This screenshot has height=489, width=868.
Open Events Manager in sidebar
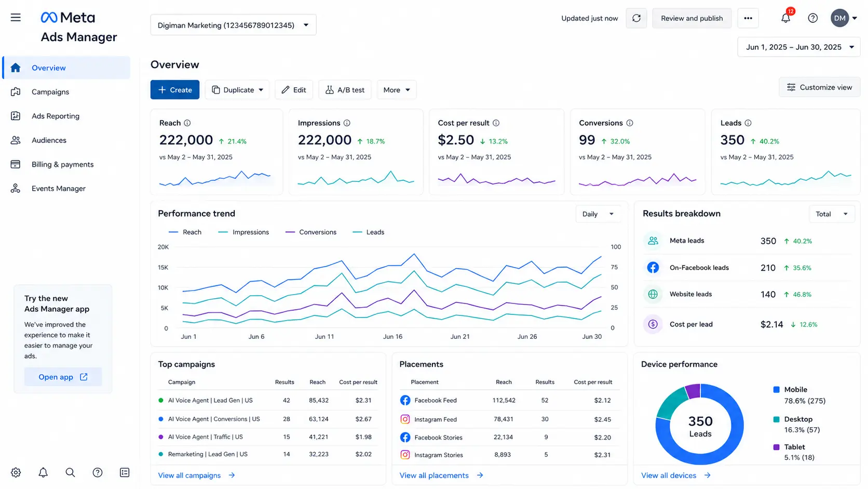(x=66, y=189)
